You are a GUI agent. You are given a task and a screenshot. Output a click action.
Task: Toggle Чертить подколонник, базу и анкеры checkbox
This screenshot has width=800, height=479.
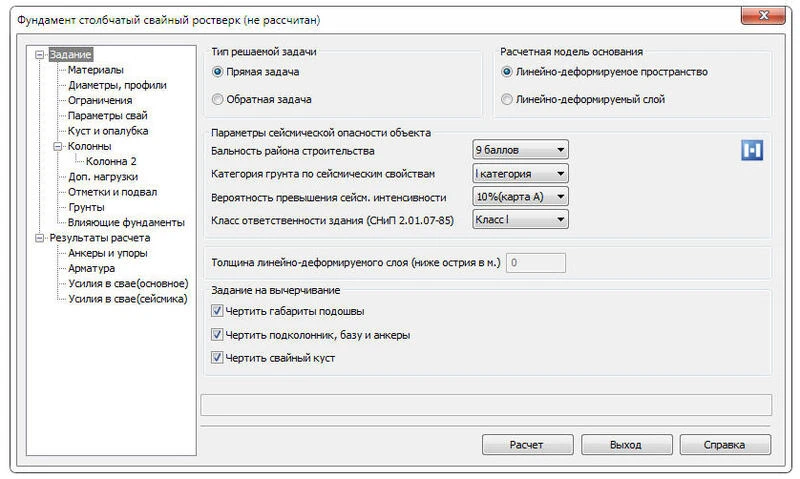[x=217, y=335]
